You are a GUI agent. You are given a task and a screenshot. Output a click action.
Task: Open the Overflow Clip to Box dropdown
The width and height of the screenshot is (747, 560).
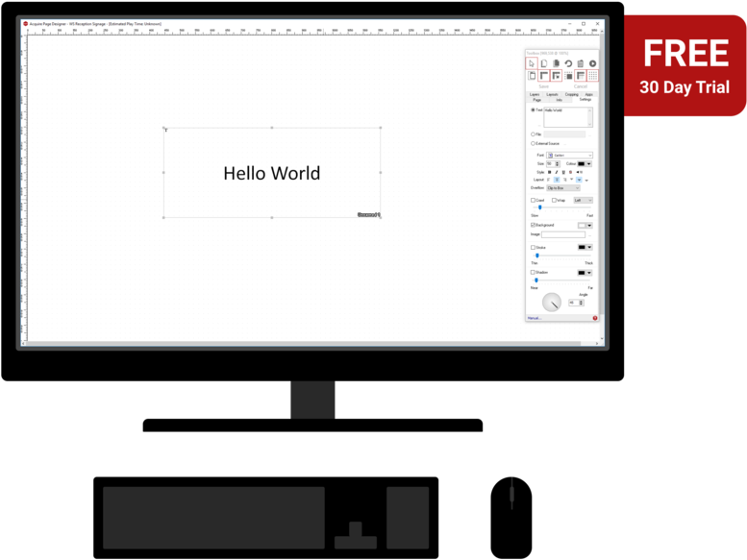point(563,188)
